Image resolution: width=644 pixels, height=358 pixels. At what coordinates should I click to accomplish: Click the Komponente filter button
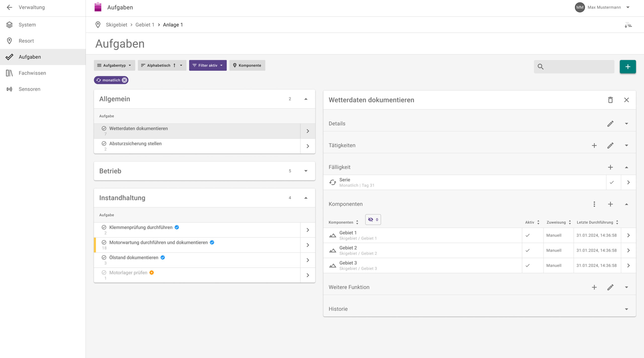(247, 65)
